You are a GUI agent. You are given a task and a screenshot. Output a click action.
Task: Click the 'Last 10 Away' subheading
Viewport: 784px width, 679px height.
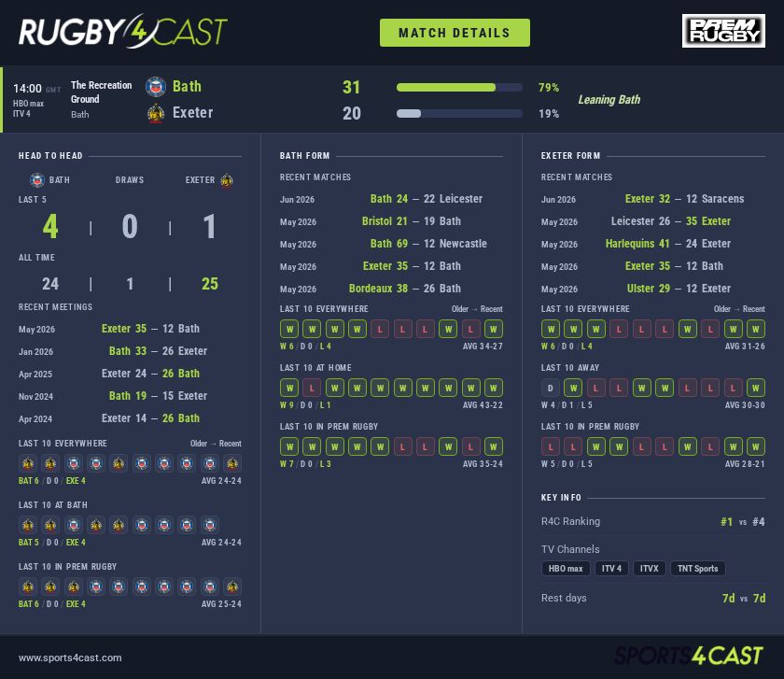click(x=570, y=368)
